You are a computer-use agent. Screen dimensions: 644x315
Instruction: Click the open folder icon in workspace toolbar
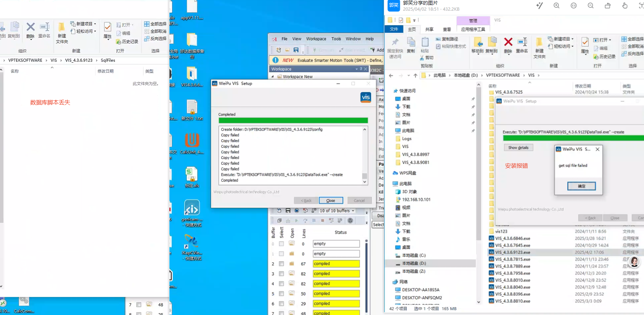[287, 50]
